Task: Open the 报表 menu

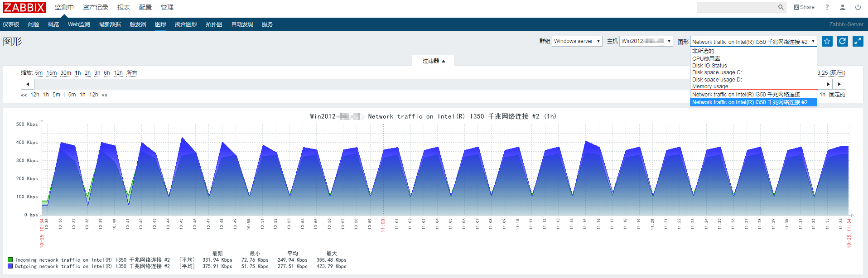Action: pos(124,7)
